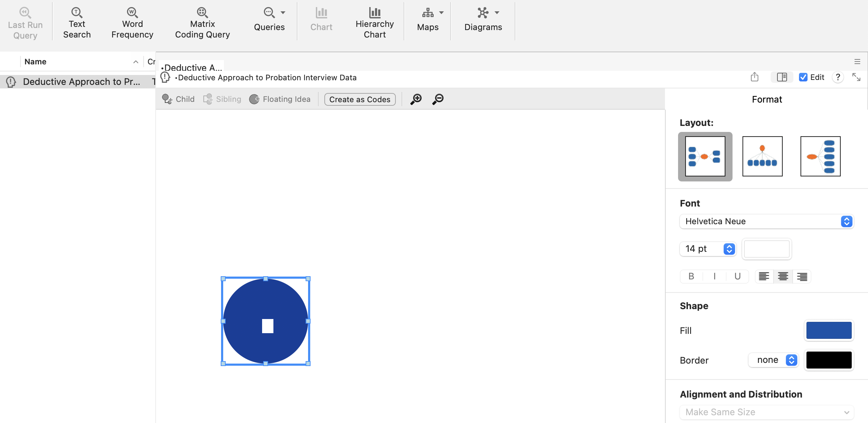The height and width of the screenshot is (423, 868).
Task: Expand the Diagrams dropdown menu
Action: point(483,20)
